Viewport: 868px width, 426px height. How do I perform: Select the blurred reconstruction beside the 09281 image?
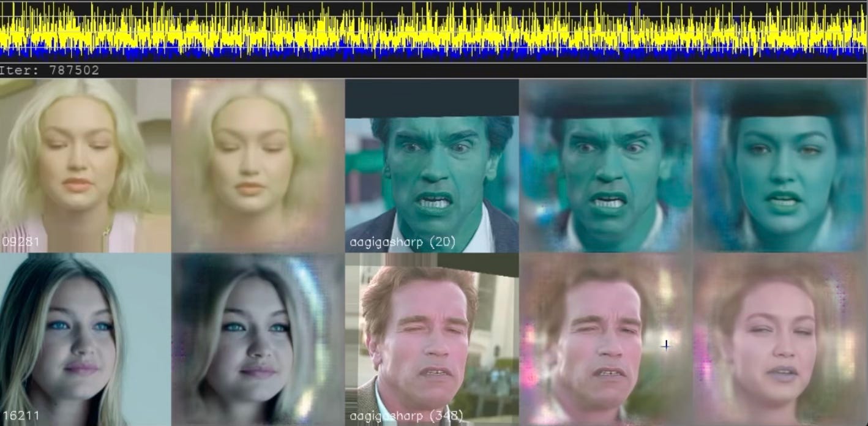point(258,165)
